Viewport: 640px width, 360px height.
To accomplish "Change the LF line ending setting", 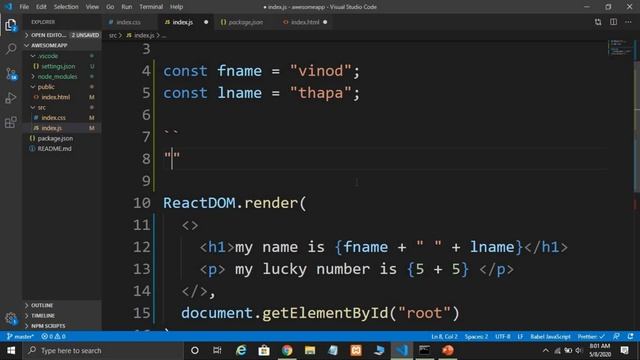I will [520, 337].
